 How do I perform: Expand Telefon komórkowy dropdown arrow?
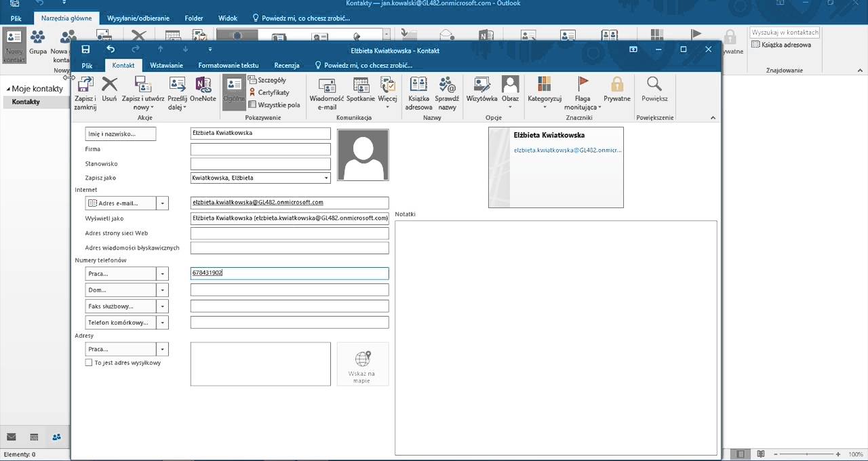pos(162,323)
